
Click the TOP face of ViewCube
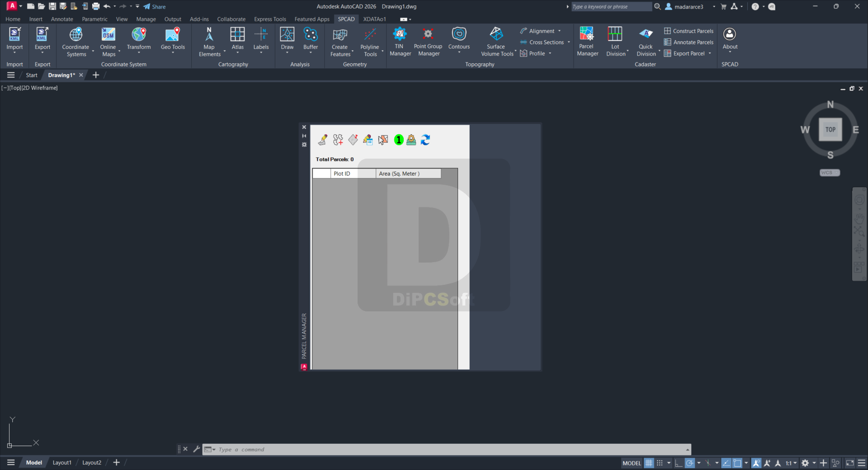tap(830, 129)
